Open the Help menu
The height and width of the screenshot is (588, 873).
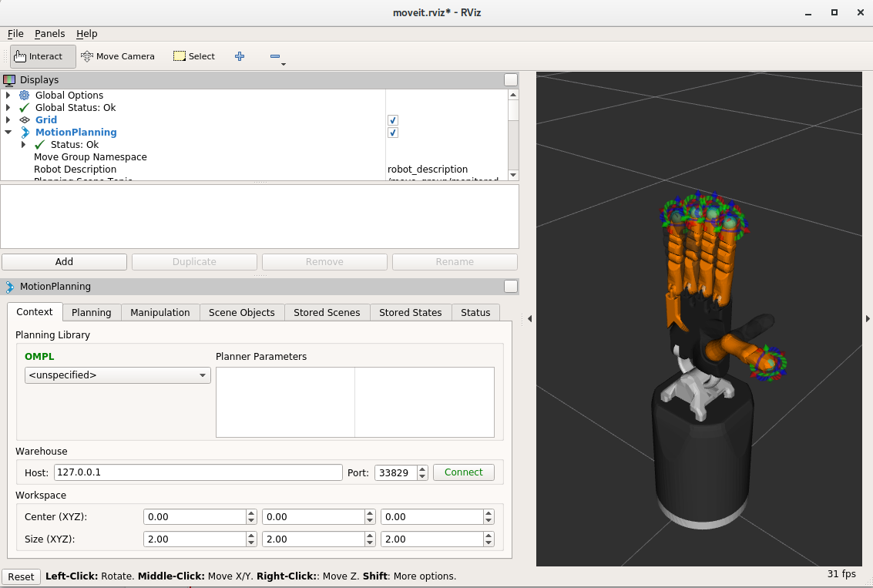pos(87,33)
